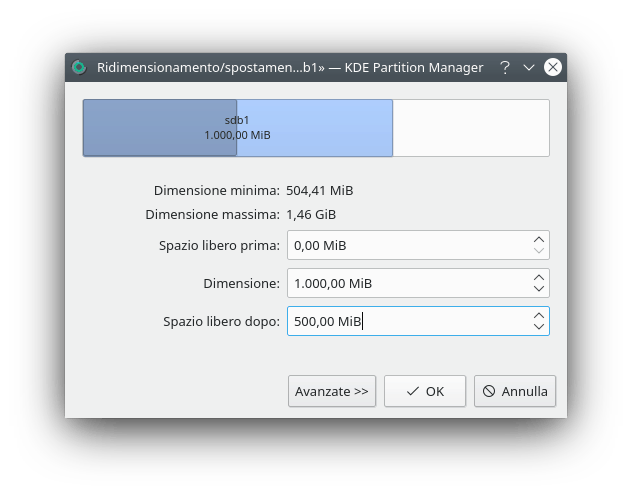632x495 pixels.
Task: Increase Dimensione with the up arrow
Action: click(539, 277)
